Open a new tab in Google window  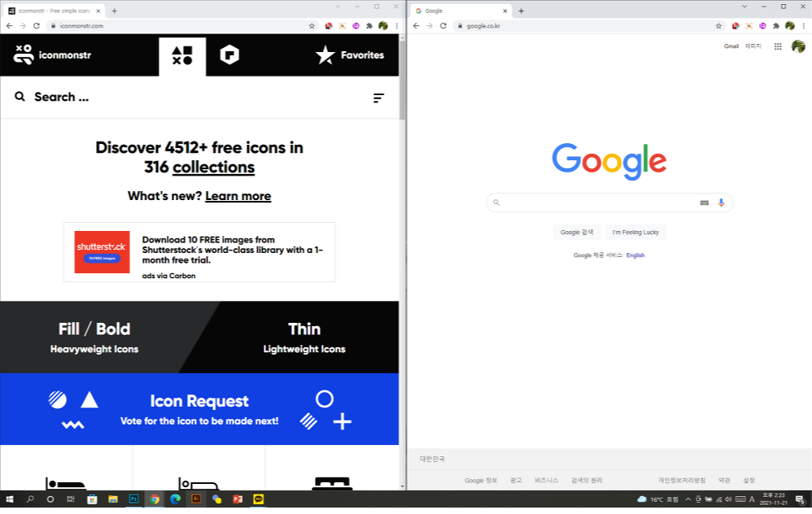[x=522, y=11]
